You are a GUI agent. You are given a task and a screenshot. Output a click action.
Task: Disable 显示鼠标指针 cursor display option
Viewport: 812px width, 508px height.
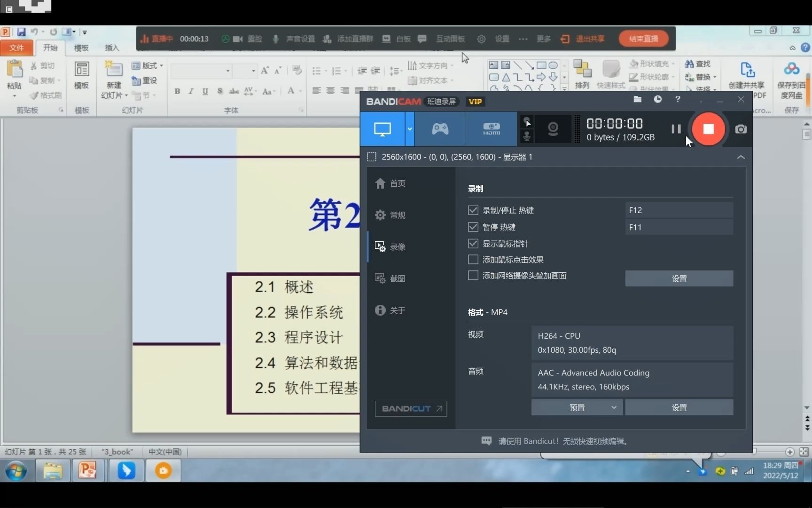[473, 243]
